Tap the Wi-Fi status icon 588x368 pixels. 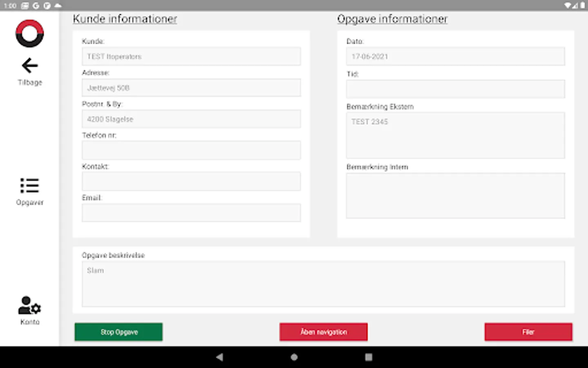(568, 5)
